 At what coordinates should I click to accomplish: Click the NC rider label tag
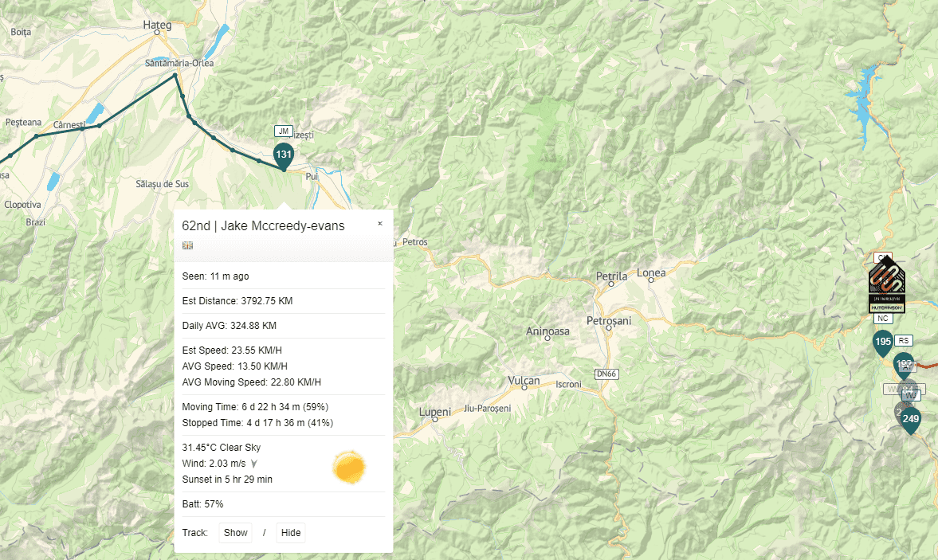pos(882,319)
